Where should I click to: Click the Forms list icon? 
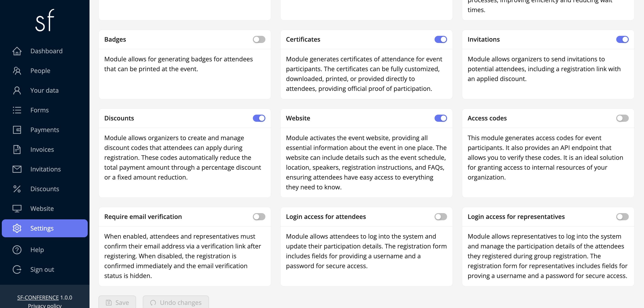[17, 110]
